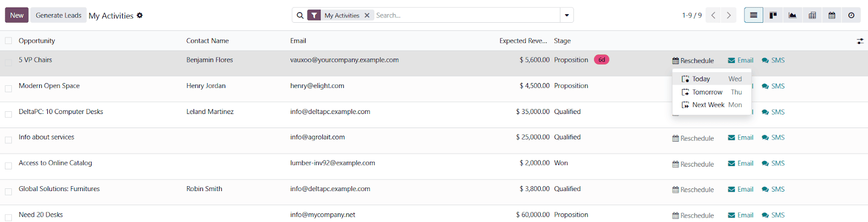Open the calendar view
The width and height of the screenshot is (868, 222).
tap(832, 15)
